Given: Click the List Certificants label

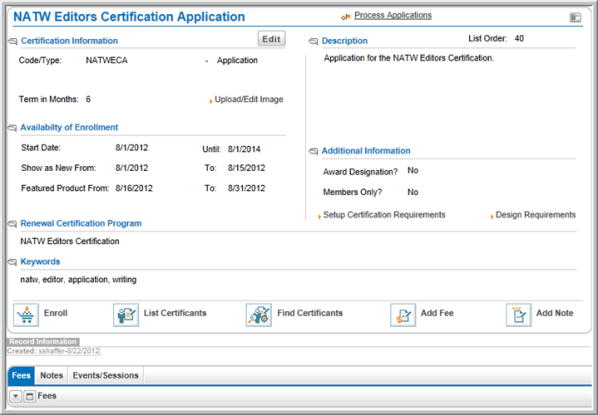Looking at the screenshot, I should point(175,313).
